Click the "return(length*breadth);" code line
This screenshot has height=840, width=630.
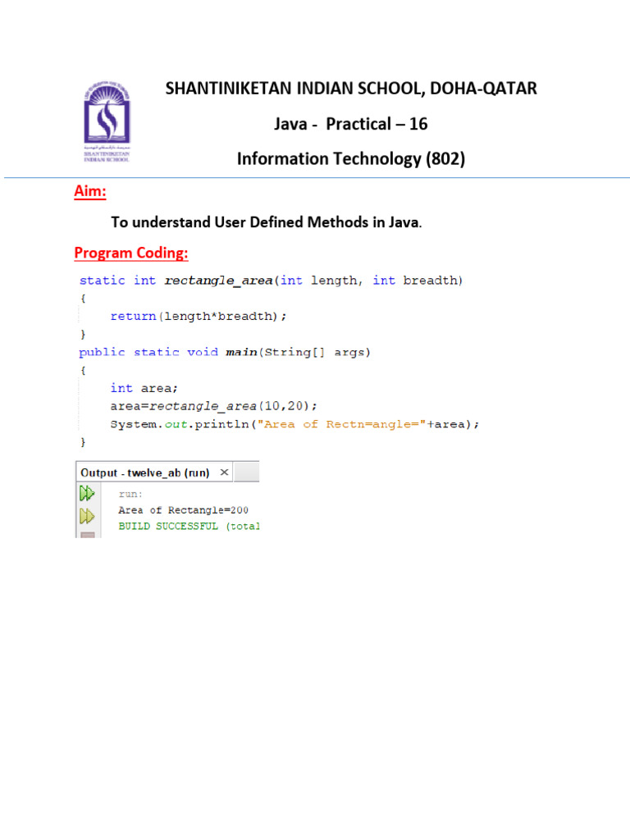pos(199,316)
